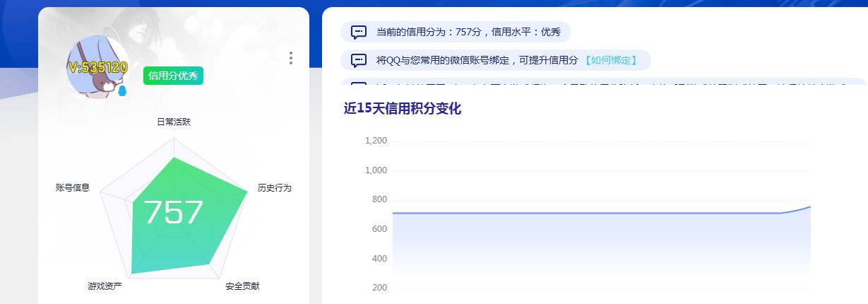Screen dimensions: 868x304
Task: Open the 如何绑定 link
Action: 610,60
